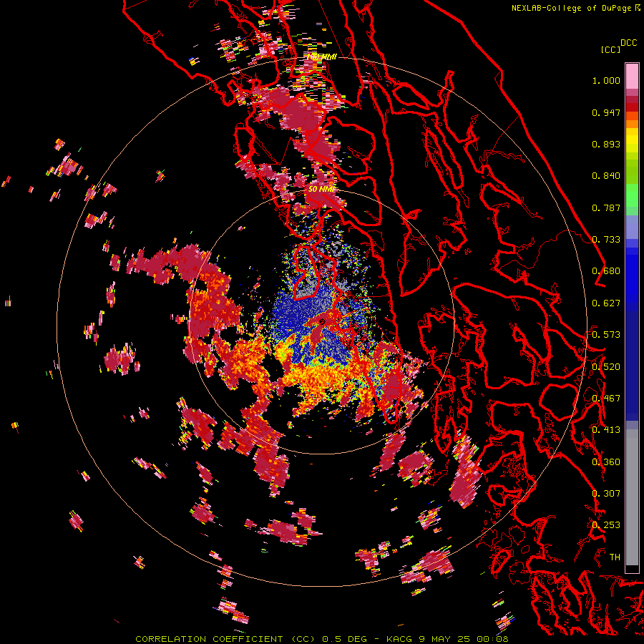The image size is (644, 644).
Task: Click the KACG station identifier
Action: click(x=400, y=639)
